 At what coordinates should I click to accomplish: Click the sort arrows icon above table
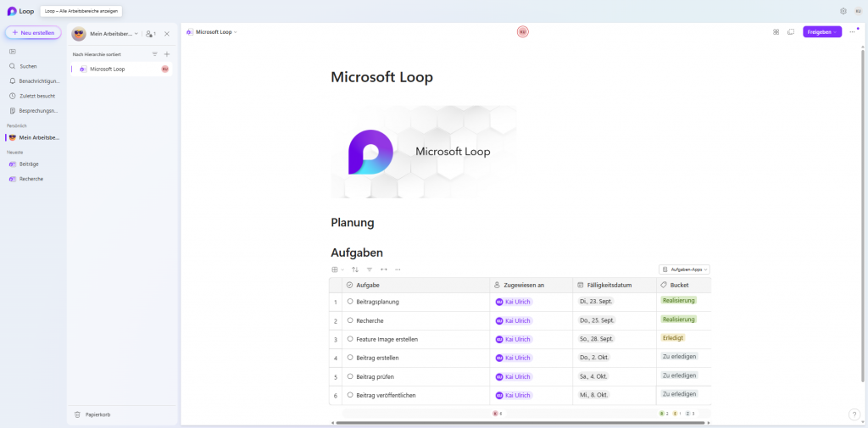click(x=355, y=270)
